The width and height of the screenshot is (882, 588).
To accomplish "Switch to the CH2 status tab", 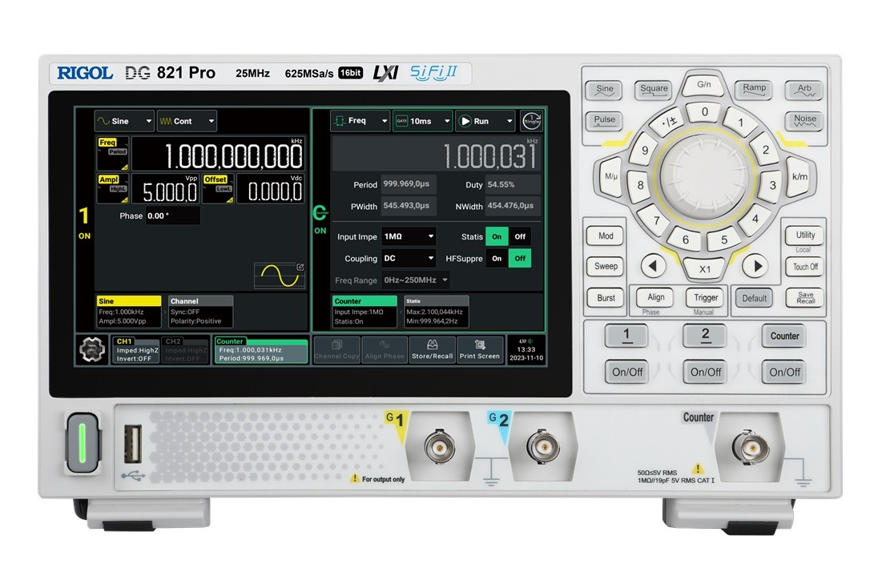I will tap(185, 350).
